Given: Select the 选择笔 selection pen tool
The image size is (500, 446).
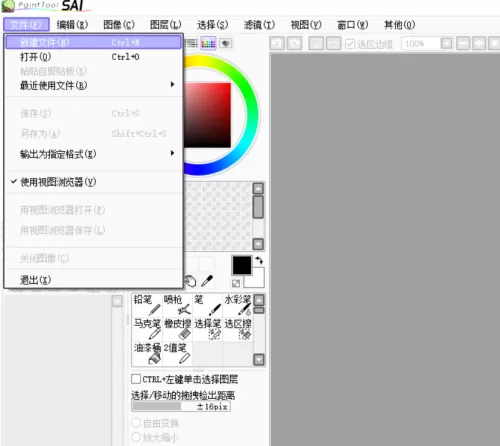Looking at the screenshot, I should coord(207,329).
